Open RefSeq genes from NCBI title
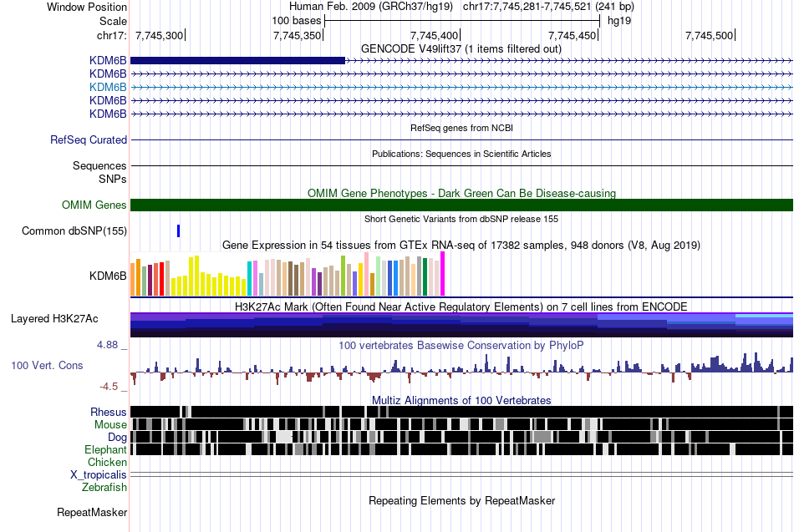This screenshot has width=794, height=532. (x=461, y=128)
